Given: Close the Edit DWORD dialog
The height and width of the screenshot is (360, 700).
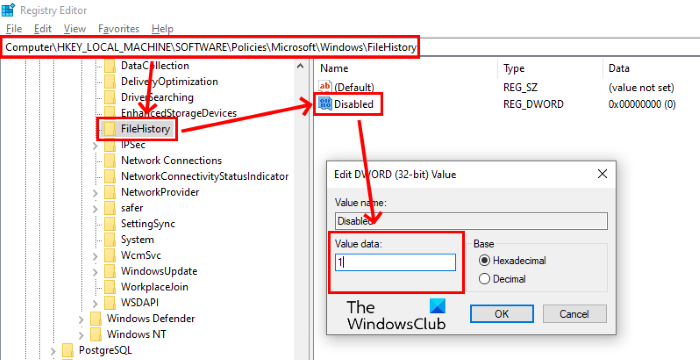Looking at the screenshot, I should tap(602, 174).
